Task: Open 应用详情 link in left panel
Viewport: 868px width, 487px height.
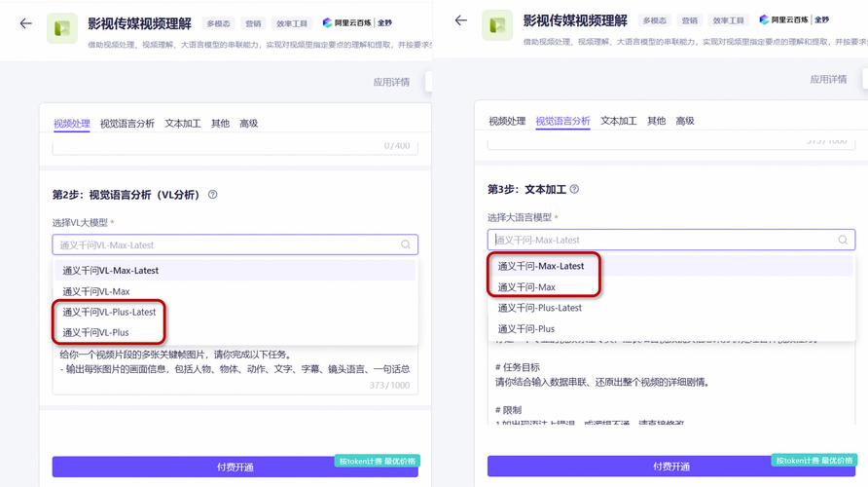Action: pos(391,82)
